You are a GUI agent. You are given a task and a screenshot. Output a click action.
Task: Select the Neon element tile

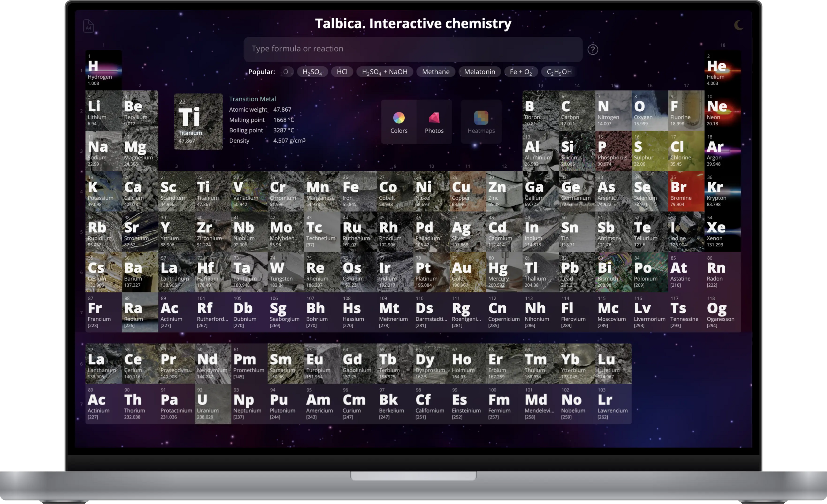pyautogui.click(x=723, y=110)
